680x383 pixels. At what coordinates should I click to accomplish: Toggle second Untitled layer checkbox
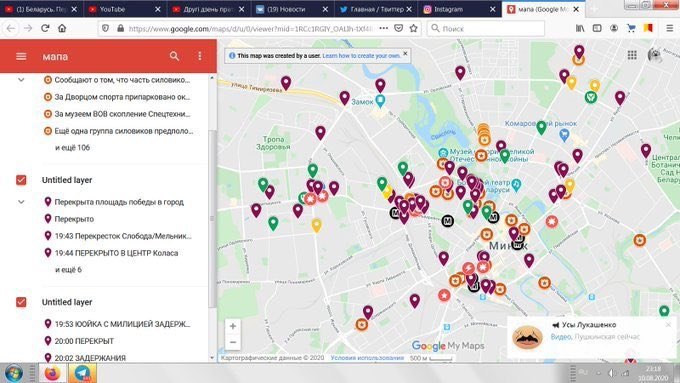21,302
